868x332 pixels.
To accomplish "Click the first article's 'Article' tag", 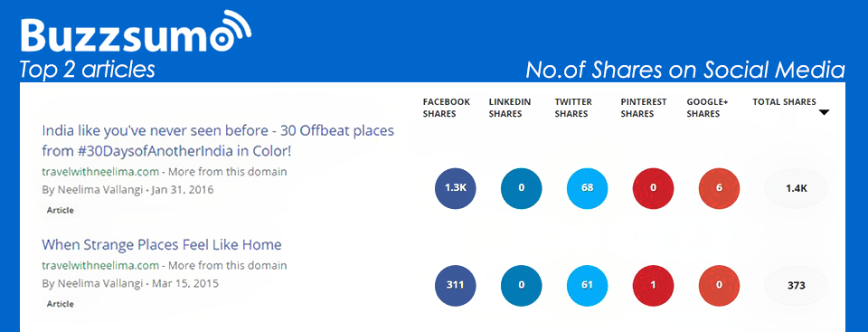I will (61, 210).
